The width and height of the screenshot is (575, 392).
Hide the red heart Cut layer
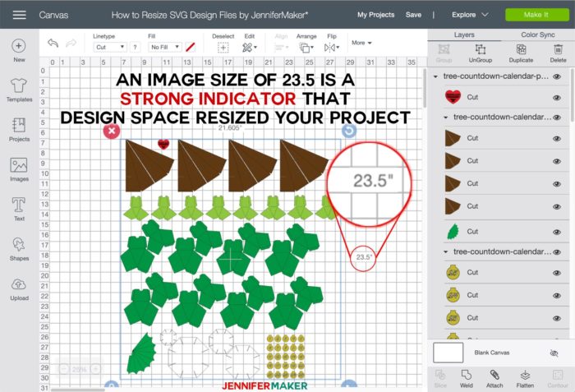pyautogui.click(x=557, y=98)
